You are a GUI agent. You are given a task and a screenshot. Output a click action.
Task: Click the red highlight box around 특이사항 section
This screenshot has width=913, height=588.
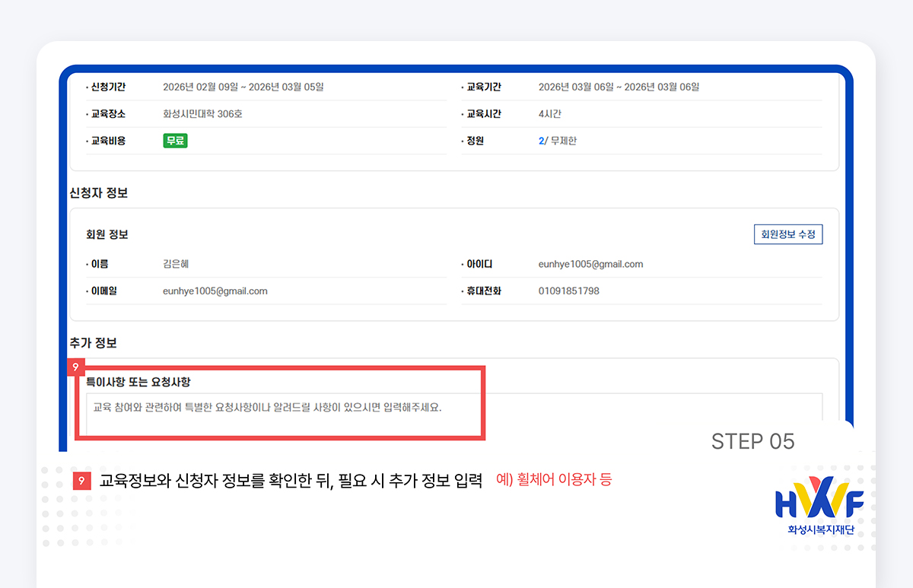click(280, 403)
